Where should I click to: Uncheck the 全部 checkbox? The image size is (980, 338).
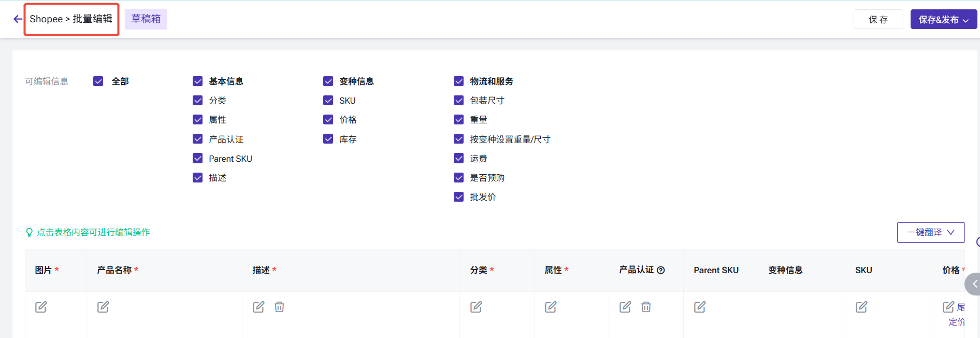[x=98, y=81]
